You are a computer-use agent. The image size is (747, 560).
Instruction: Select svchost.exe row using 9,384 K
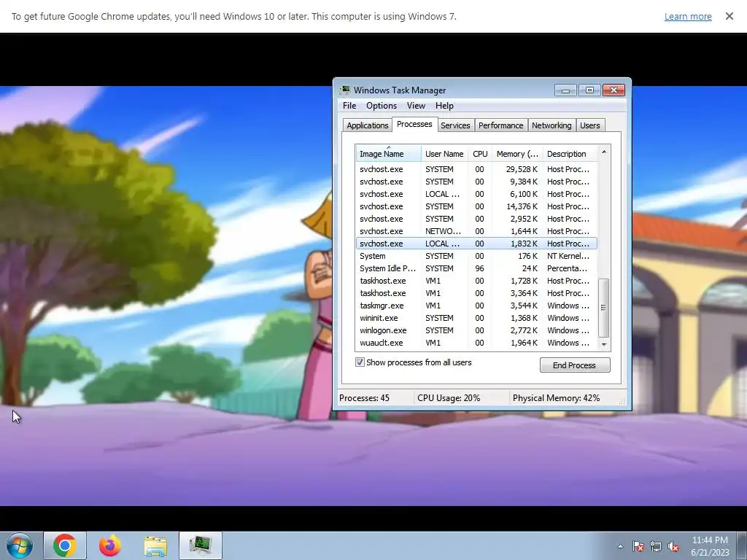click(476, 182)
